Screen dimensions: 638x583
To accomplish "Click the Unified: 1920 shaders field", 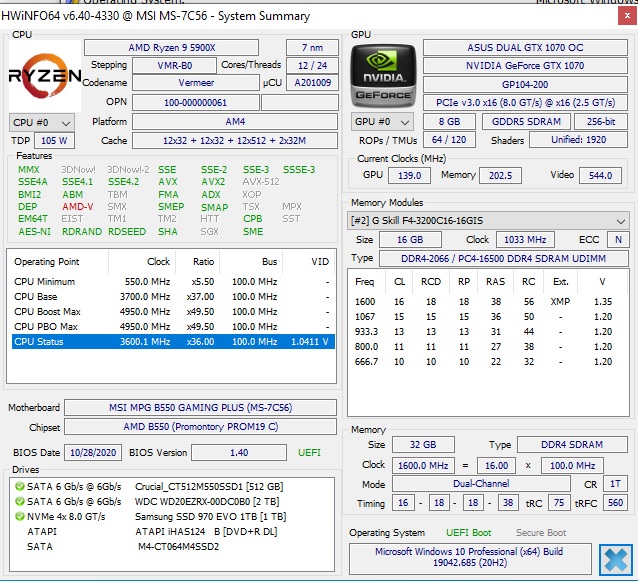I will 578,140.
